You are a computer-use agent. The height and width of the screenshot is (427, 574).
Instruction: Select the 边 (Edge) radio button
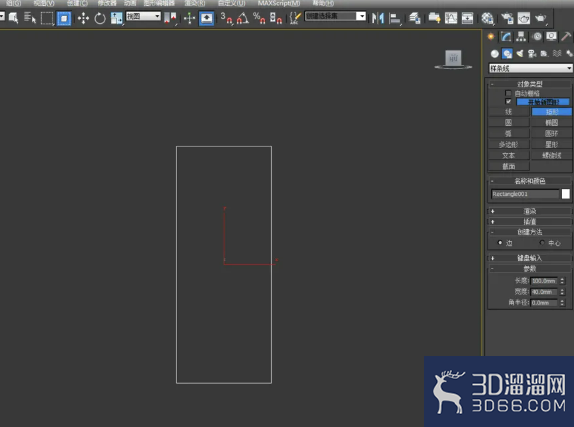500,242
